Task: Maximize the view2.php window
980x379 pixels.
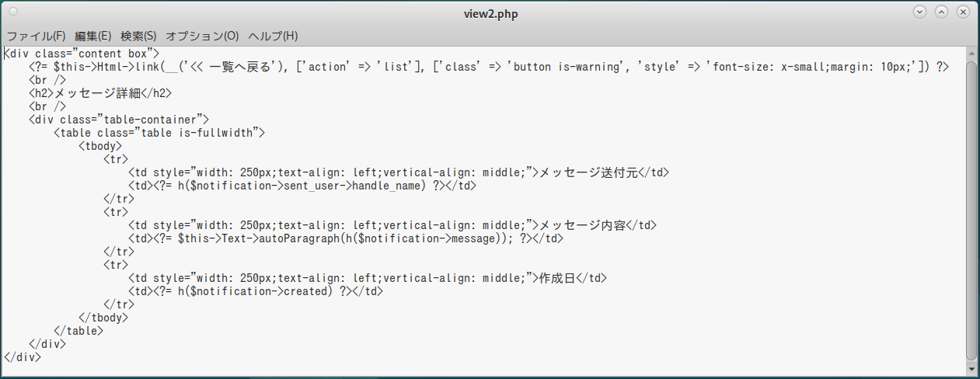Action: [941, 12]
